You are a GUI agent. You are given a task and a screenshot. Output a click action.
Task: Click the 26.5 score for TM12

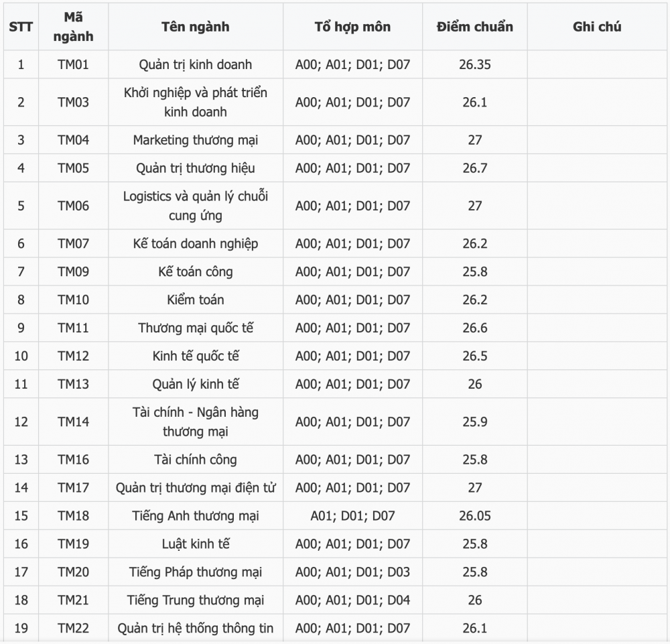[475, 356]
